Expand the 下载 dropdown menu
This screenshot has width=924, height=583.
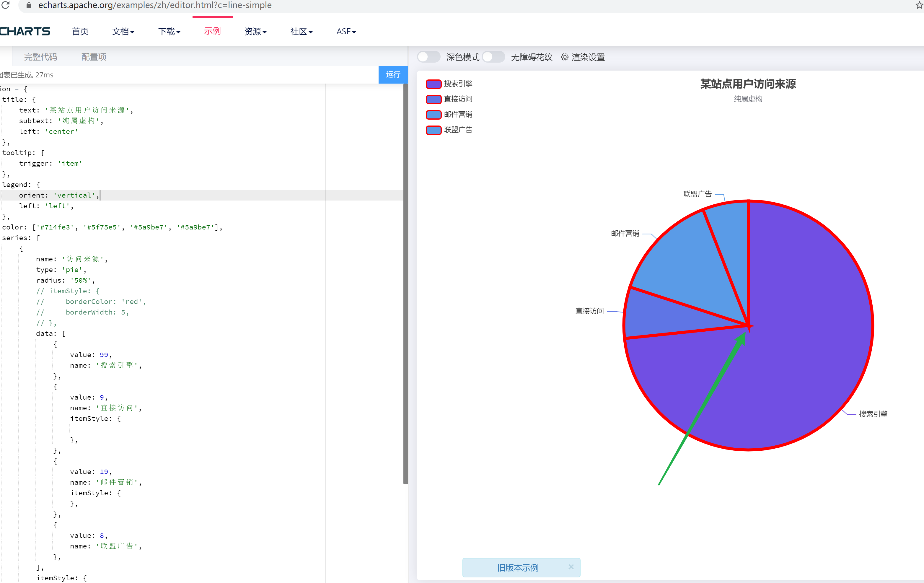coord(169,32)
